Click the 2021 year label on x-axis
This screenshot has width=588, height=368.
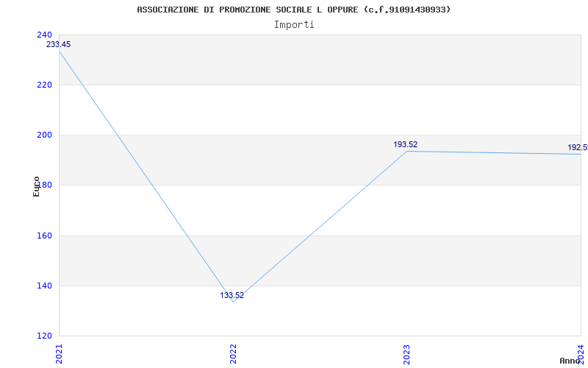pyautogui.click(x=59, y=352)
